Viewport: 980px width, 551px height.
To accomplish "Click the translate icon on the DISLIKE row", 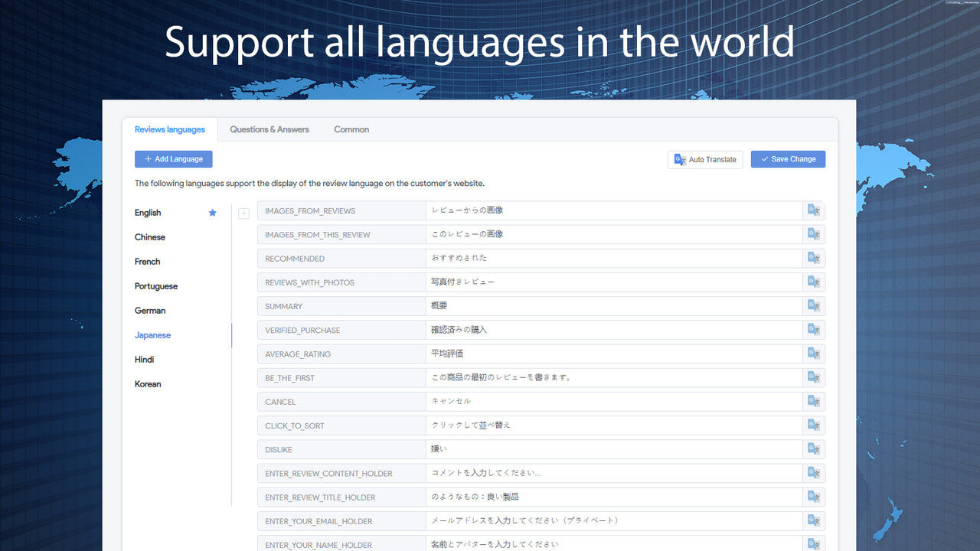I will pyautogui.click(x=813, y=448).
